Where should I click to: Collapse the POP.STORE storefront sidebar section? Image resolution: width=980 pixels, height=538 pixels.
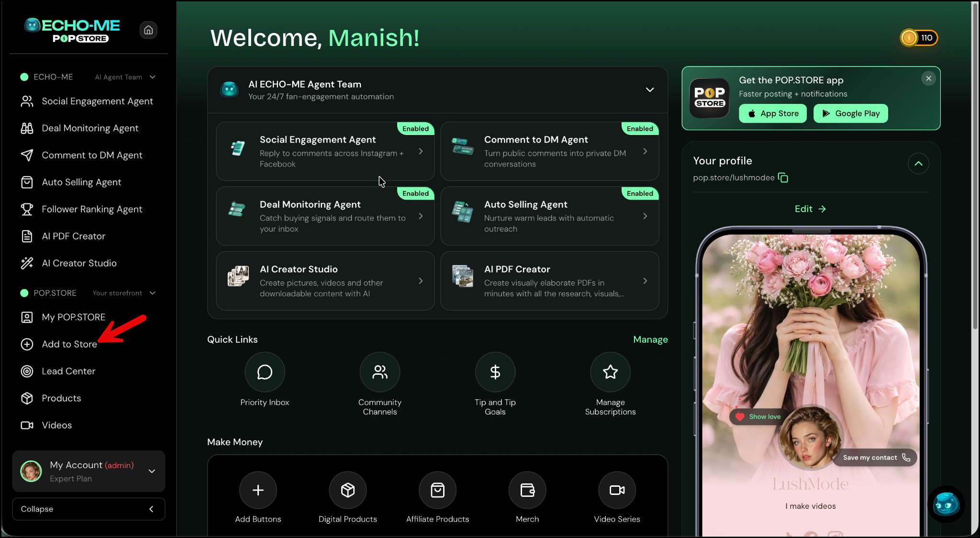click(x=153, y=293)
